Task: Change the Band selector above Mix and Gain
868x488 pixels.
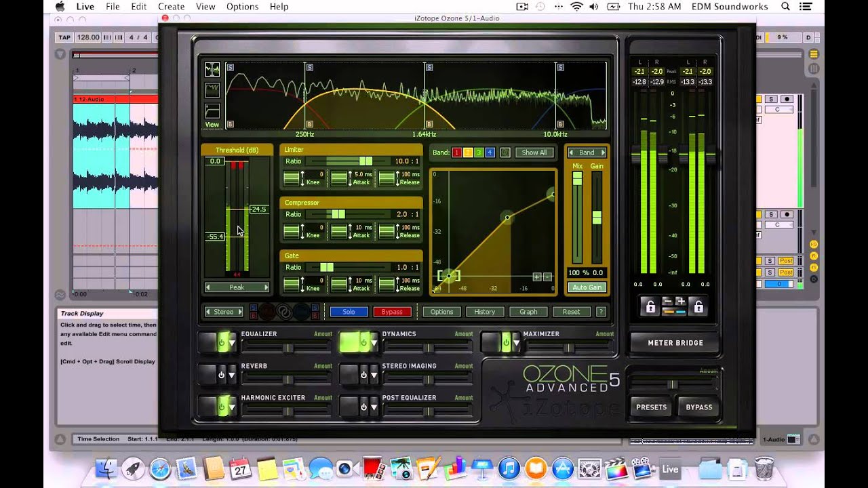Action: coord(587,152)
